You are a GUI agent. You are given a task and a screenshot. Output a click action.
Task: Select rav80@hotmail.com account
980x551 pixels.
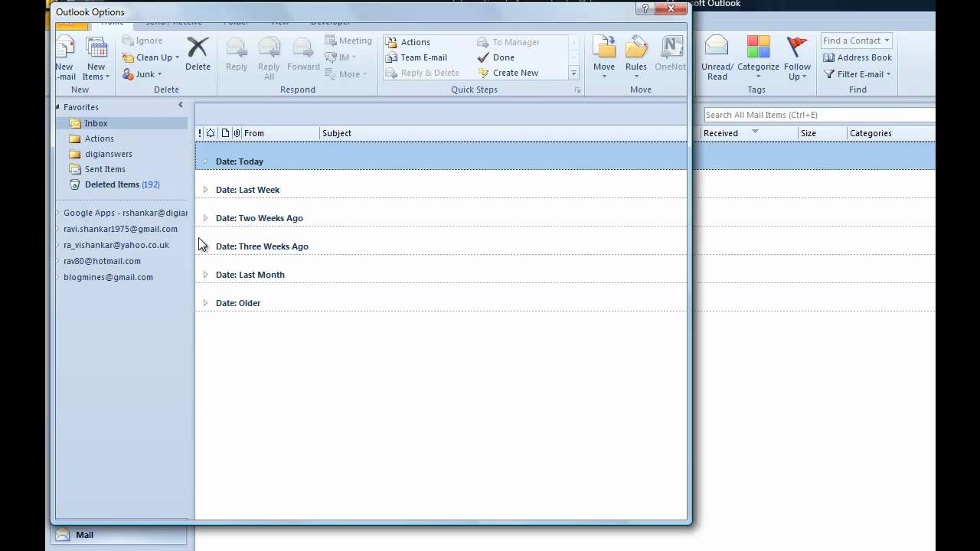click(x=102, y=261)
